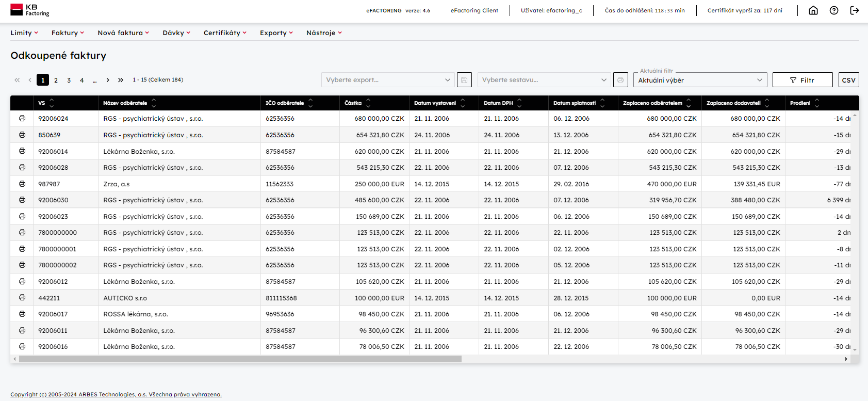This screenshot has height=401, width=868.
Task: Open the Limity menu
Action: click(x=24, y=33)
